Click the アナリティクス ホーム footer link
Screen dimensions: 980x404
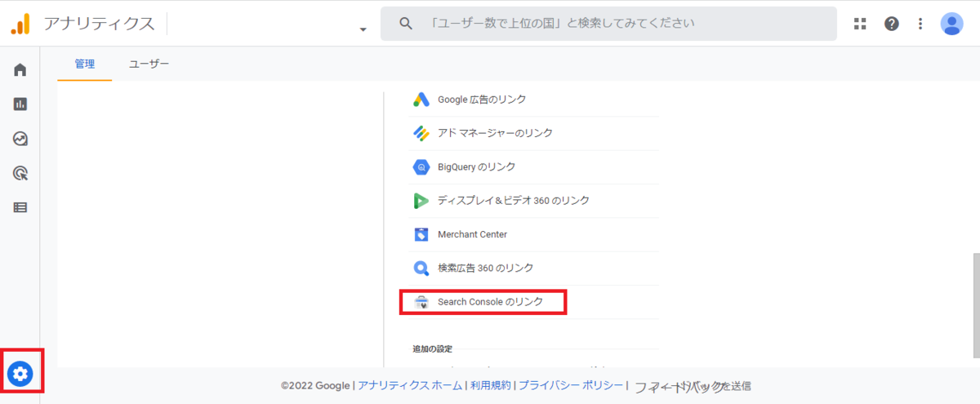pyautogui.click(x=411, y=386)
